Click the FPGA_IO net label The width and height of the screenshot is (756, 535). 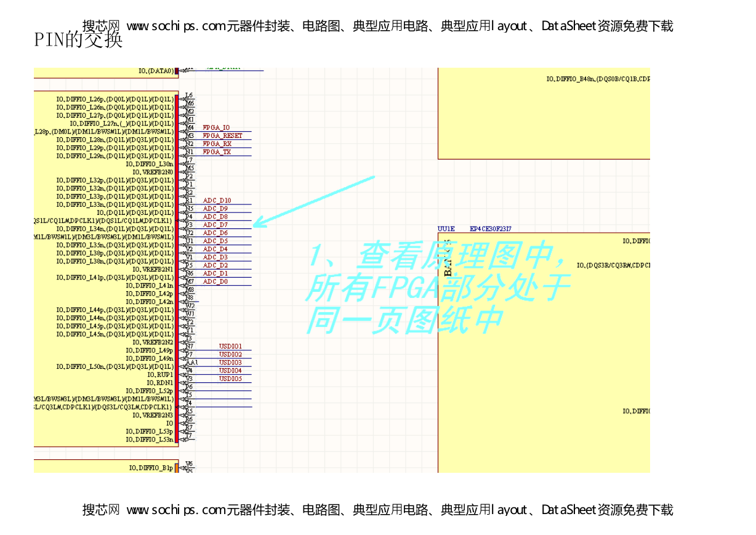click(216, 127)
